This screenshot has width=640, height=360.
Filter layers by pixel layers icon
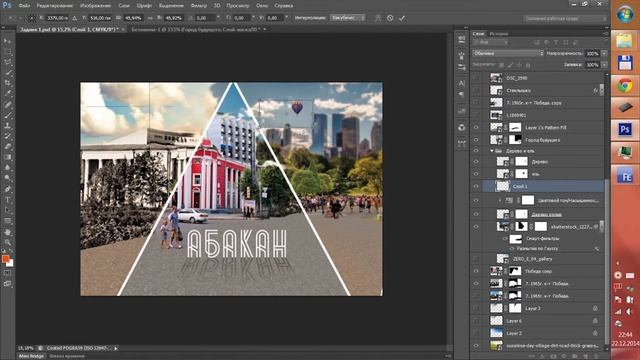tap(537, 42)
